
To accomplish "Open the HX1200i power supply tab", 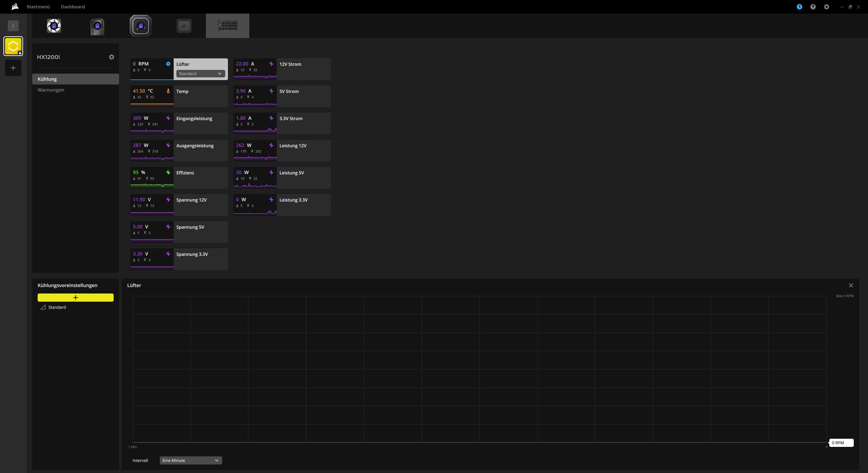I will click(228, 26).
